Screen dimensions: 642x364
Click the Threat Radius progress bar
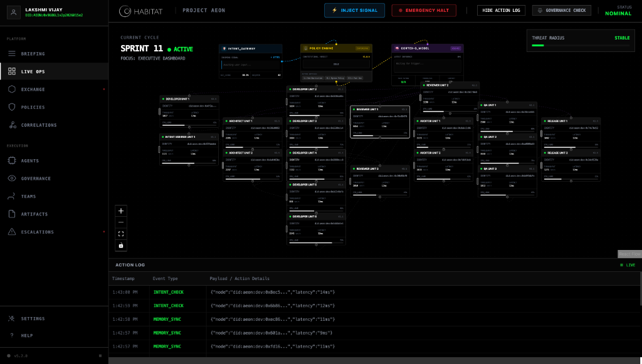581,46
